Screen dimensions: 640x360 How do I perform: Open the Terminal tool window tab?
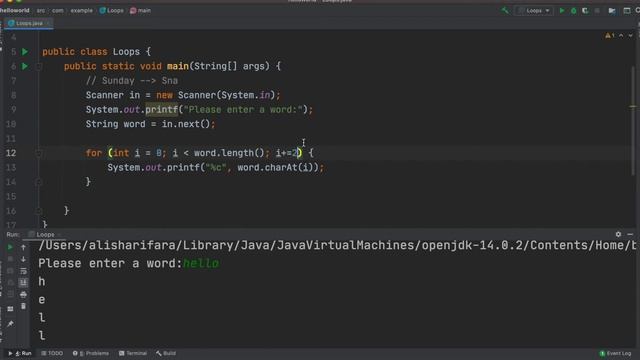[x=133, y=353]
